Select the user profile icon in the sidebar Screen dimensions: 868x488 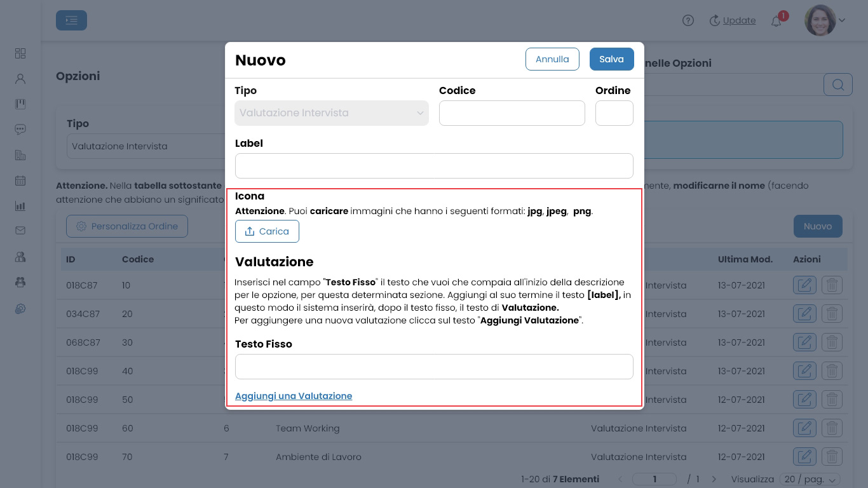click(20, 79)
